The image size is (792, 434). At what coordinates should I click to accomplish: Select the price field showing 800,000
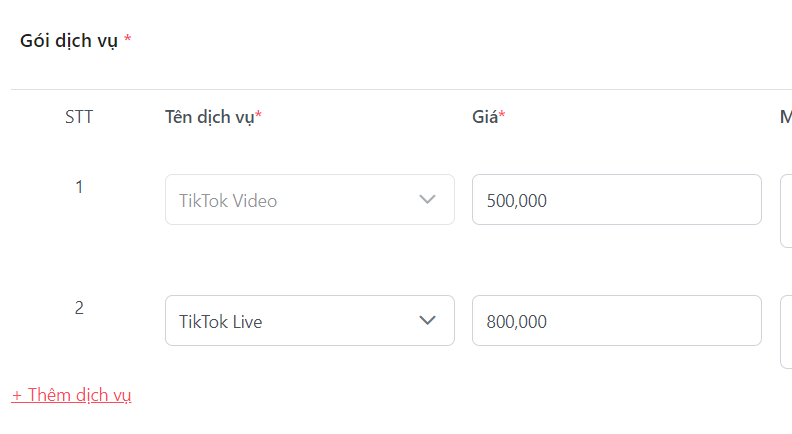616,321
